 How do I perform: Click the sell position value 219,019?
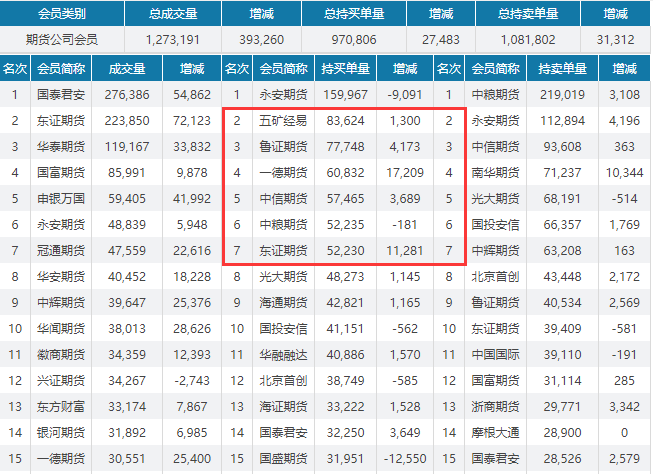click(563, 95)
